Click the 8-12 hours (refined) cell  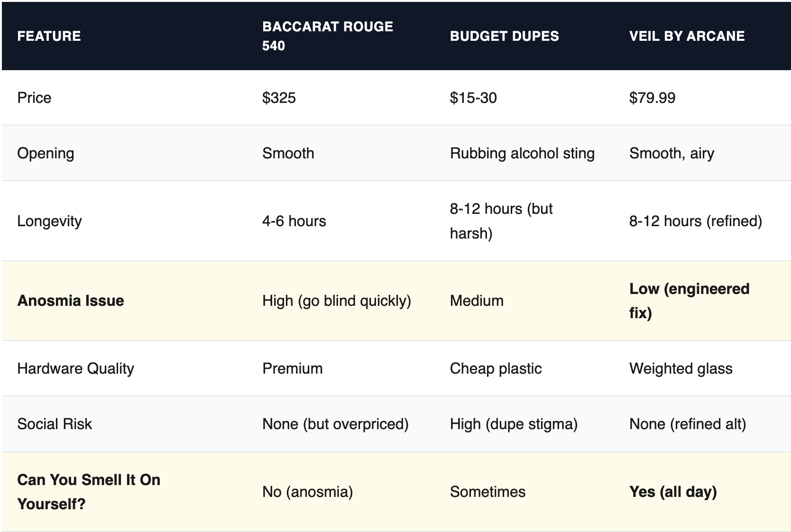tap(695, 221)
